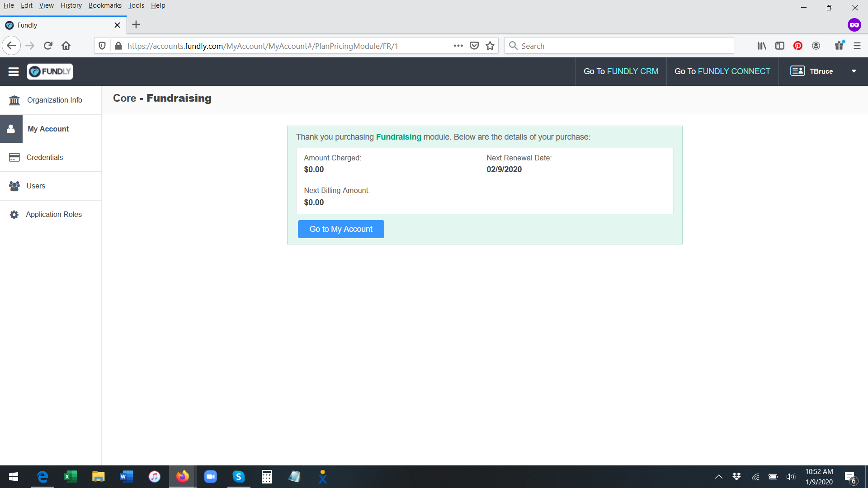
Task: Open Organization Info section
Action: [51, 100]
